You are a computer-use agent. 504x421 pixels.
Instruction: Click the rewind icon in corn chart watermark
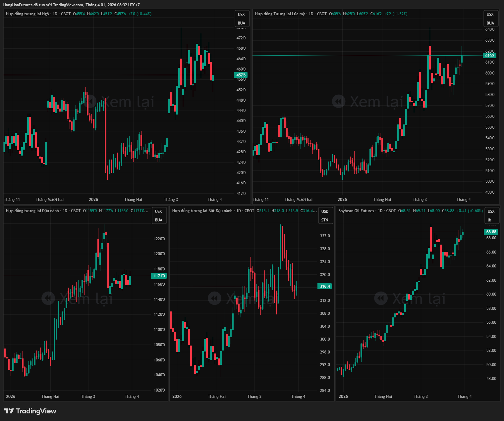(x=89, y=102)
